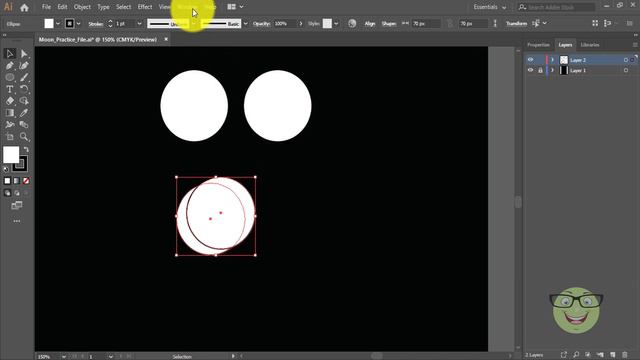
Task: Click the Transform button
Action: click(x=516, y=24)
